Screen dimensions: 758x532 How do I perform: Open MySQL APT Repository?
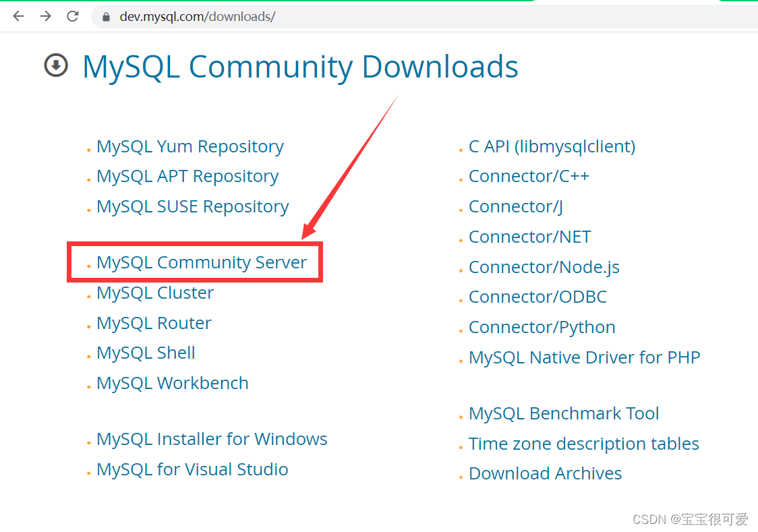187,177
